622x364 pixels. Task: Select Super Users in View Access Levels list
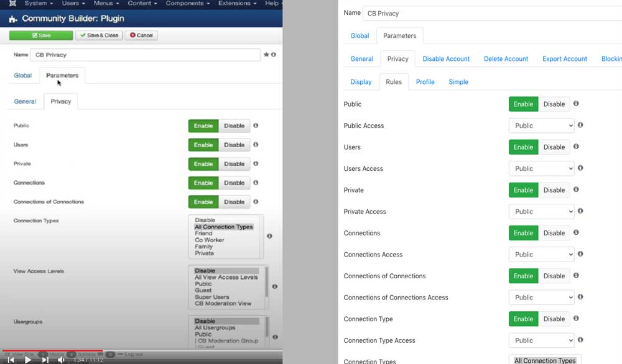212,297
